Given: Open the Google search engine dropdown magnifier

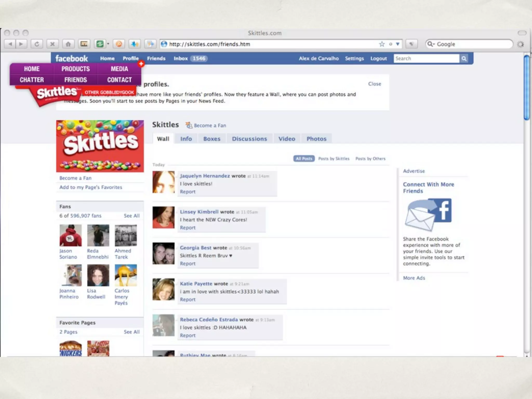Looking at the screenshot, I should (431, 44).
